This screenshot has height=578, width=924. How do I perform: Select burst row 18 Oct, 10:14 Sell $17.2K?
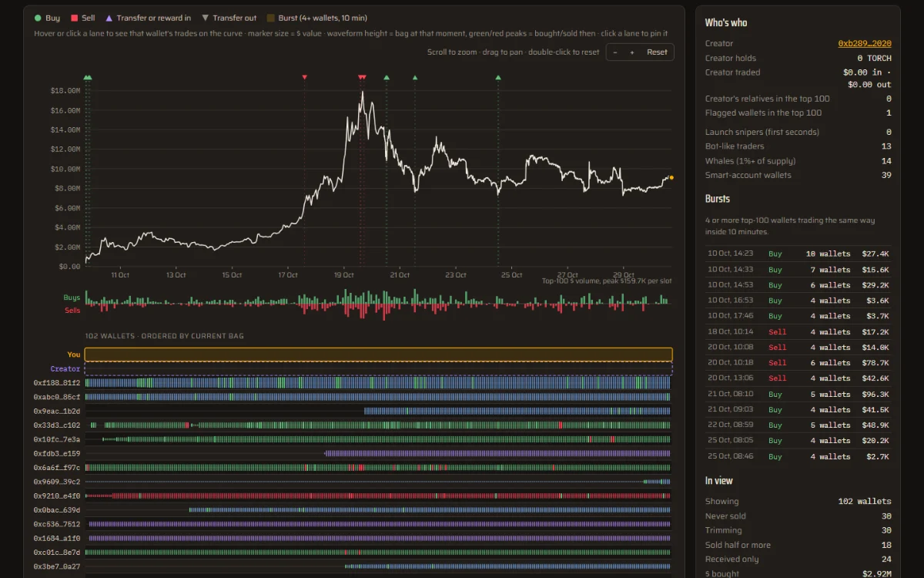pyautogui.click(x=798, y=332)
